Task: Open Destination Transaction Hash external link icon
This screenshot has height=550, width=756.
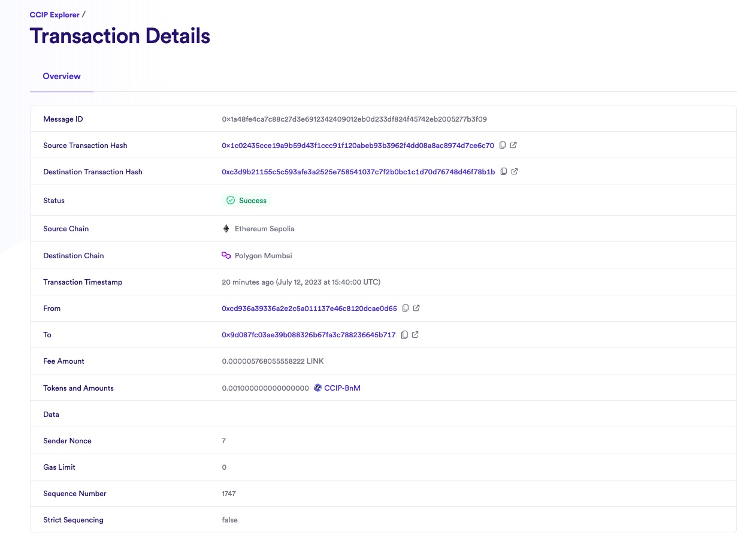Action: click(x=515, y=171)
